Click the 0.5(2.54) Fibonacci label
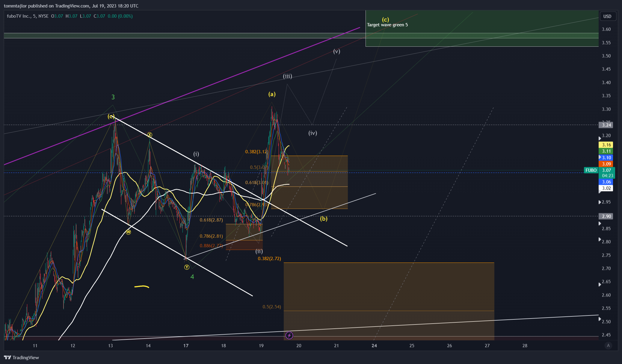 click(x=272, y=307)
